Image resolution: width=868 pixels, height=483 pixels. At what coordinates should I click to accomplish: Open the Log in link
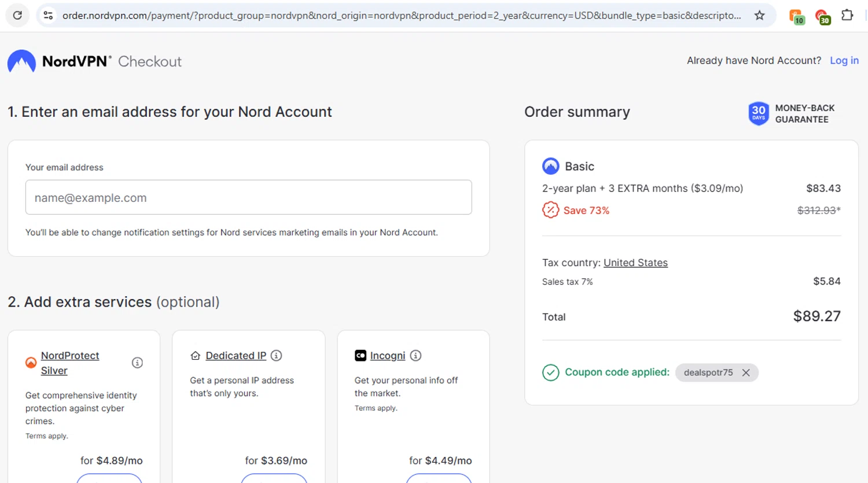[844, 61]
